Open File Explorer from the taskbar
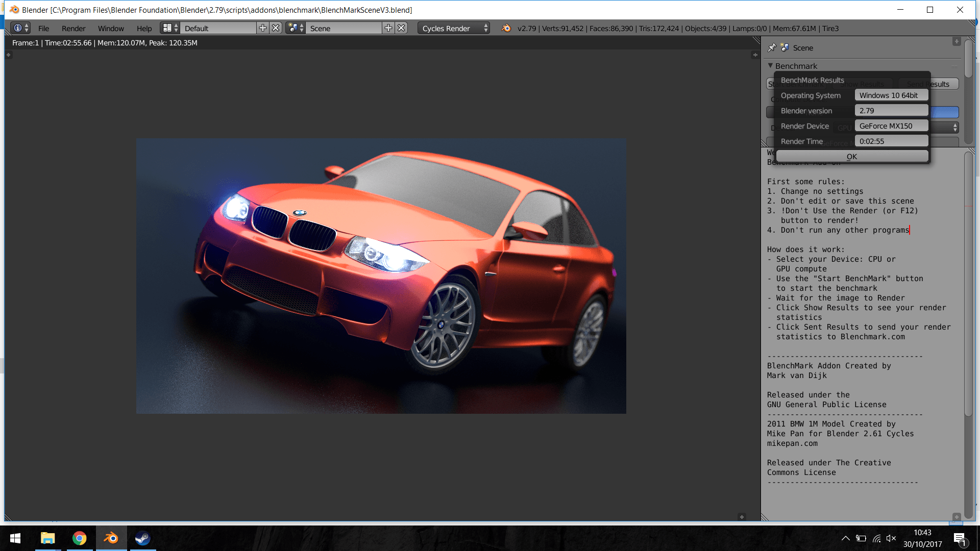 point(47,538)
